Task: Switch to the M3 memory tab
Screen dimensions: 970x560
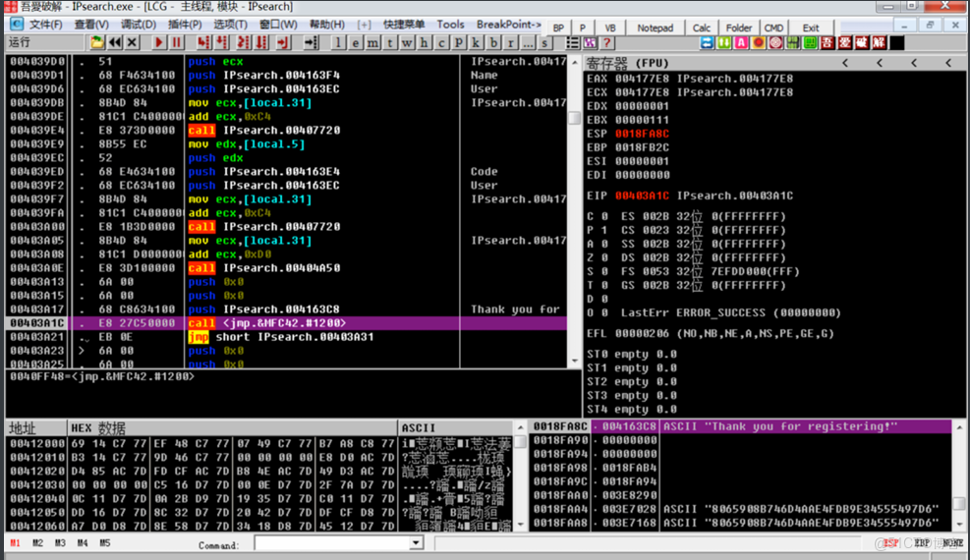Action: click(60, 543)
